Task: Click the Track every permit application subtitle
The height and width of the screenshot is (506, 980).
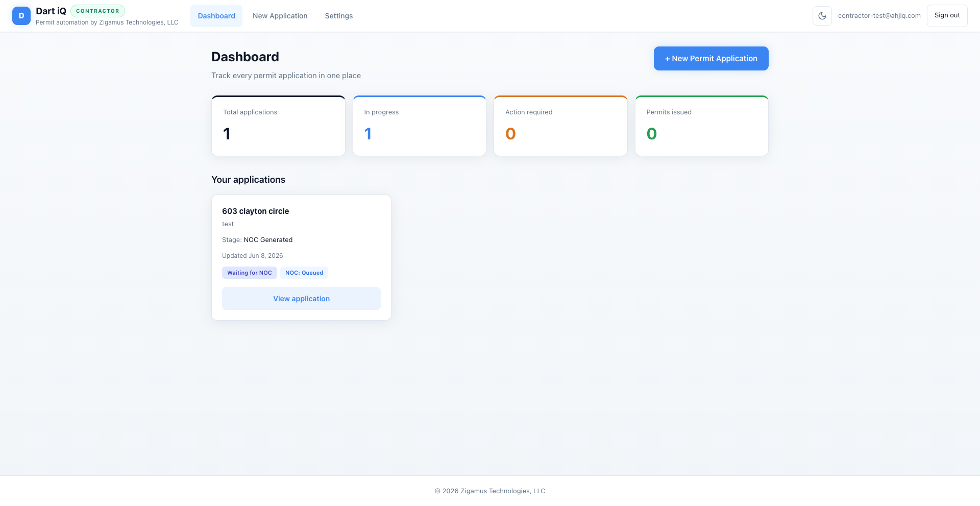Action: (x=286, y=76)
